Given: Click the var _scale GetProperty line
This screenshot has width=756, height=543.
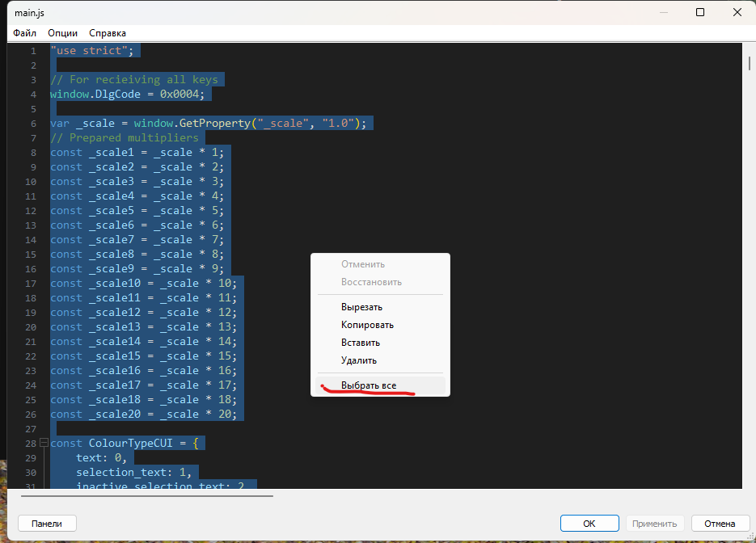Looking at the screenshot, I should [209, 124].
